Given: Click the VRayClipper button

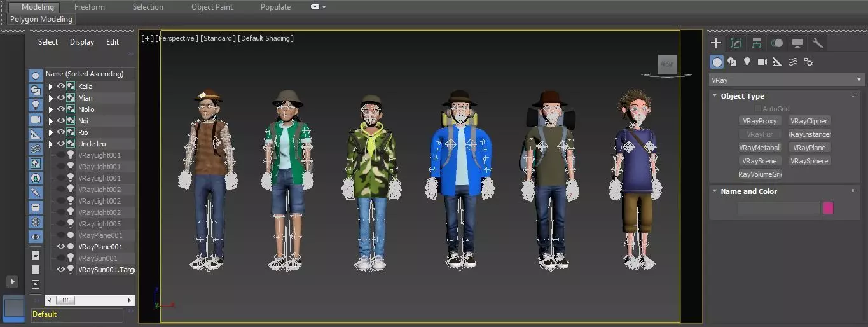Looking at the screenshot, I should 809,121.
